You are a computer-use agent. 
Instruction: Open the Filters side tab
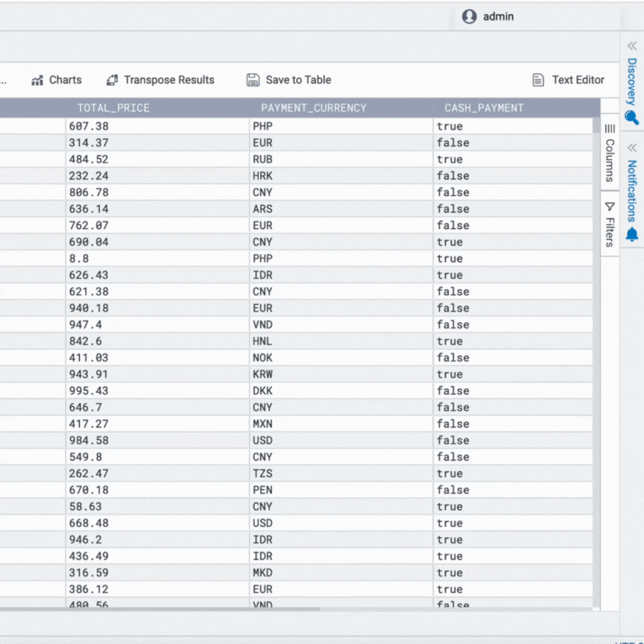click(x=610, y=224)
